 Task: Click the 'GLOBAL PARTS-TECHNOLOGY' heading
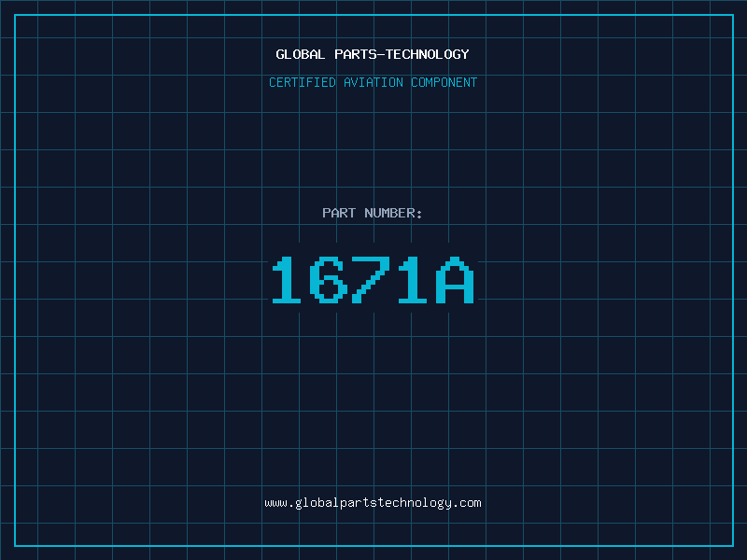coord(373,54)
